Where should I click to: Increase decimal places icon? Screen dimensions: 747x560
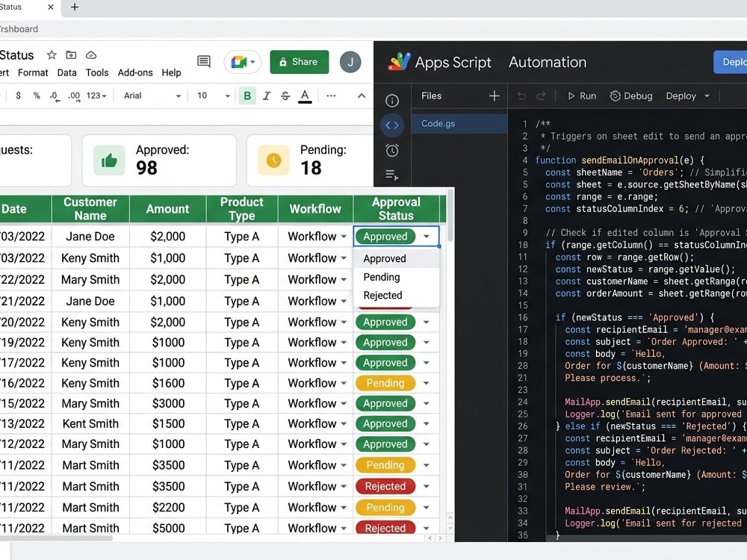(74, 96)
